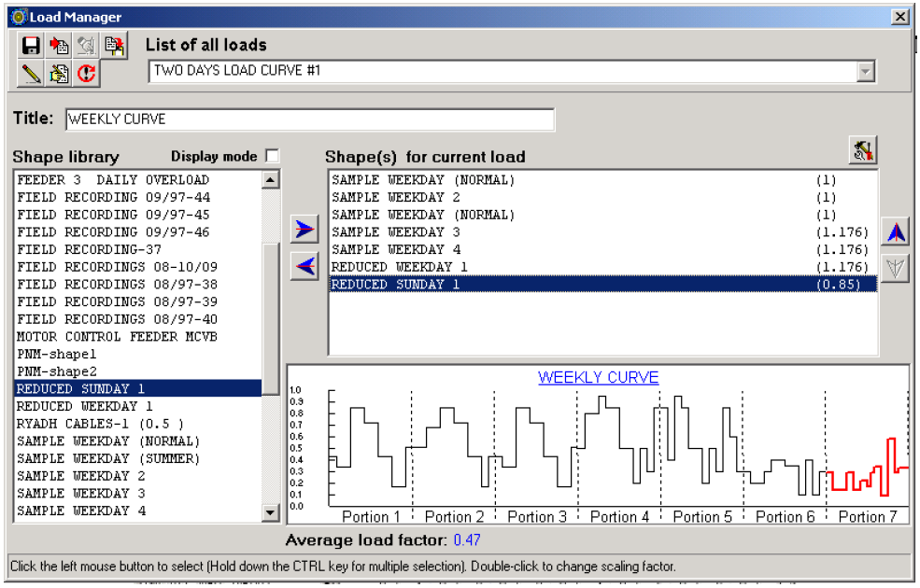920x588 pixels.
Task: Remove shape with left-pointing blue arrow
Action: point(304,266)
